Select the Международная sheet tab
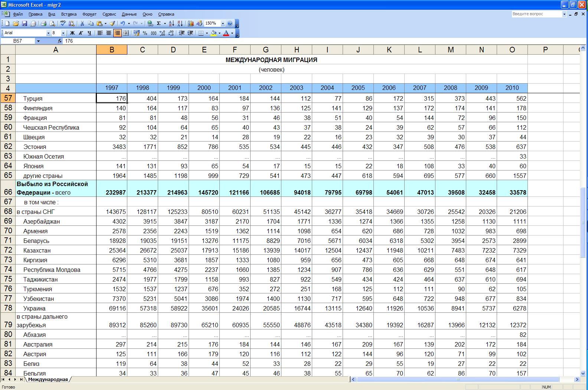The image size is (588, 390). point(48,380)
